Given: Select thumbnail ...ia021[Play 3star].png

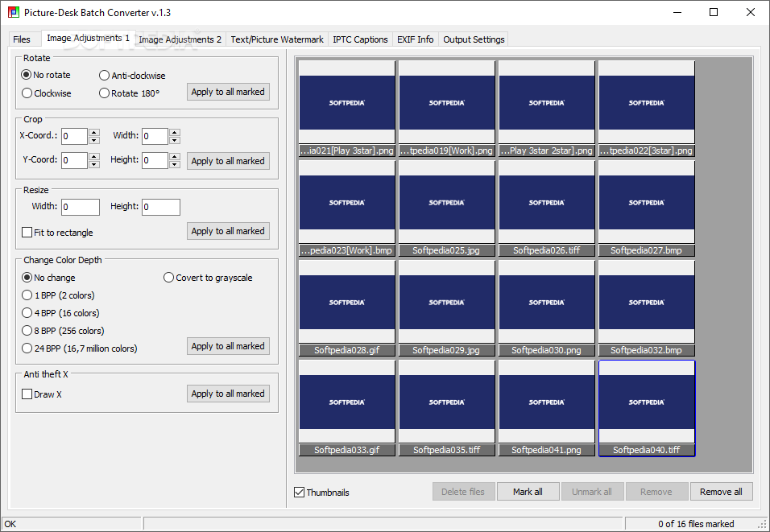Looking at the screenshot, I should (x=347, y=109).
